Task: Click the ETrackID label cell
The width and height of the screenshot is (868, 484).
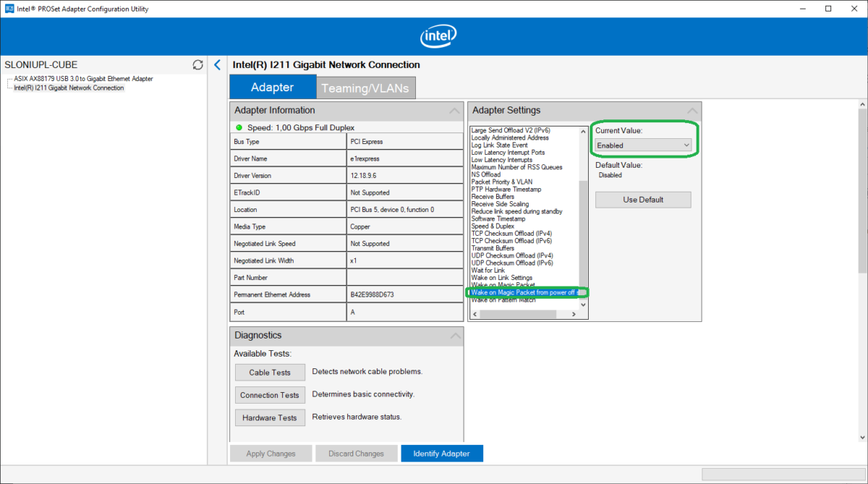Action: click(x=289, y=193)
